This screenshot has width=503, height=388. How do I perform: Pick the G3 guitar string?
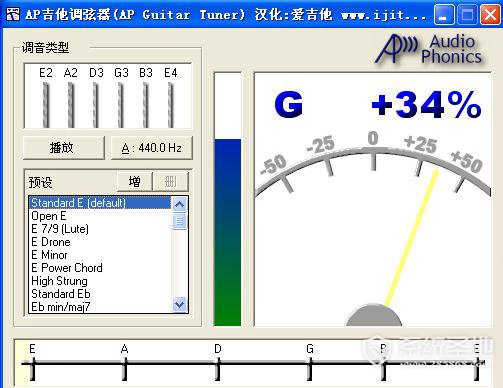121,105
